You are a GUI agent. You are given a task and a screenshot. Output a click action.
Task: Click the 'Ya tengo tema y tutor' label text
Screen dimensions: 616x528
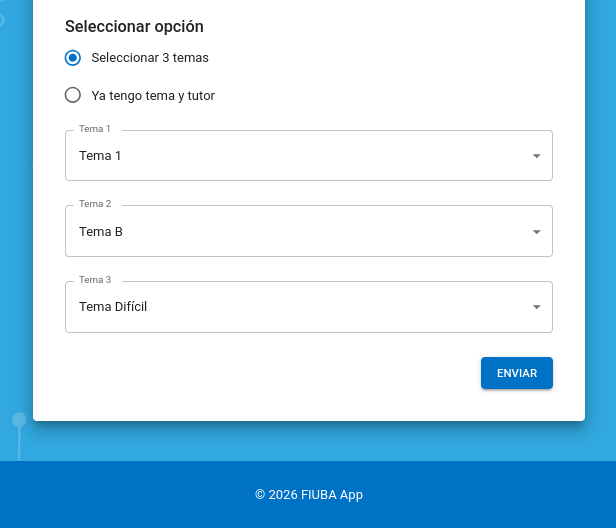[x=153, y=96]
